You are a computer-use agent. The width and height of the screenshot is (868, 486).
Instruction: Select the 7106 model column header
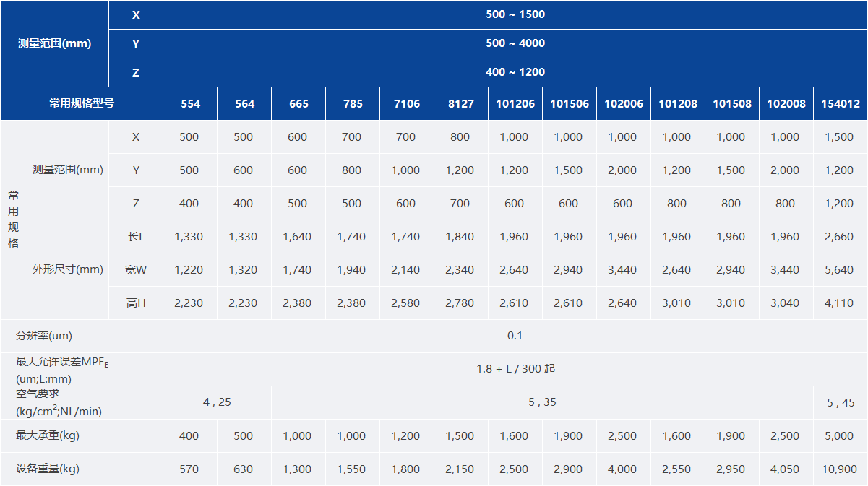[406, 104]
